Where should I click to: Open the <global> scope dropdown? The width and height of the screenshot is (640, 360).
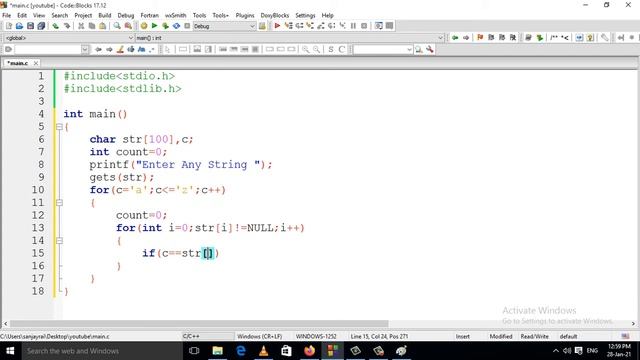69,38
